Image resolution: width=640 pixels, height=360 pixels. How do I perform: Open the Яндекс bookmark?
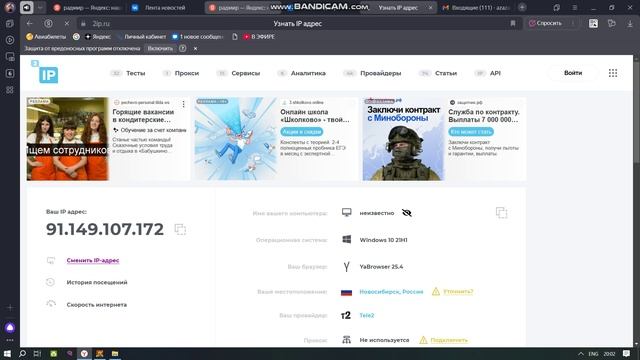[x=98, y=37]
